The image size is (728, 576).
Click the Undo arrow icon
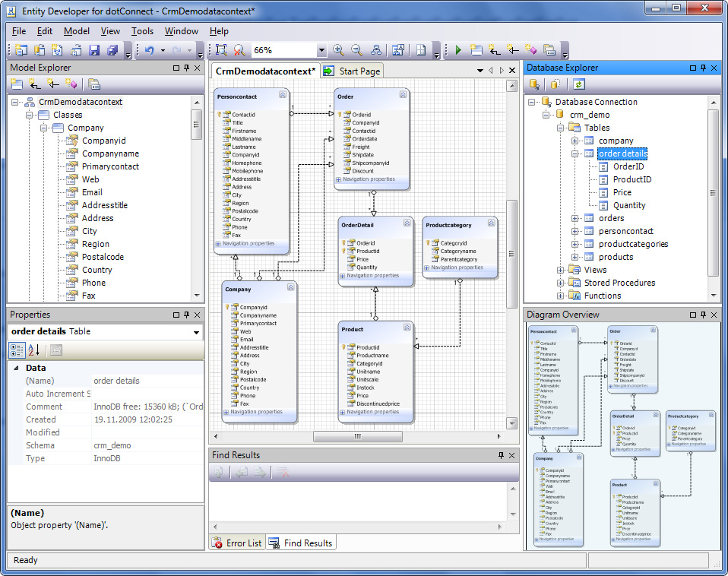point(150,50)
